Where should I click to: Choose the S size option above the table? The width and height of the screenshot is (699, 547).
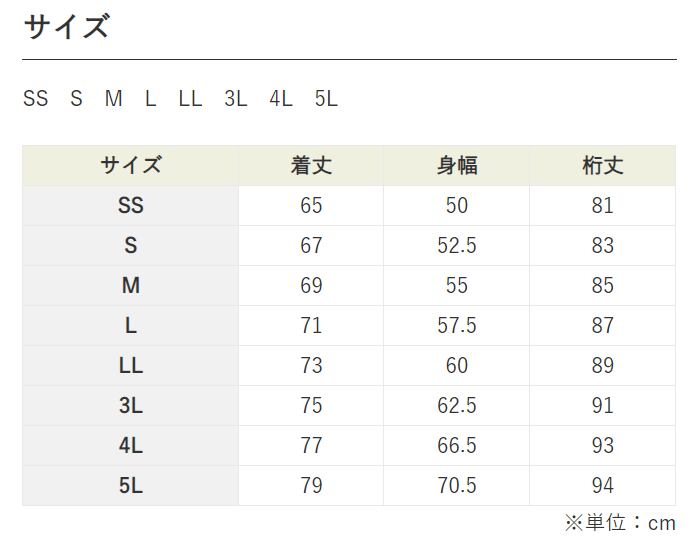[x=77, y=99]
